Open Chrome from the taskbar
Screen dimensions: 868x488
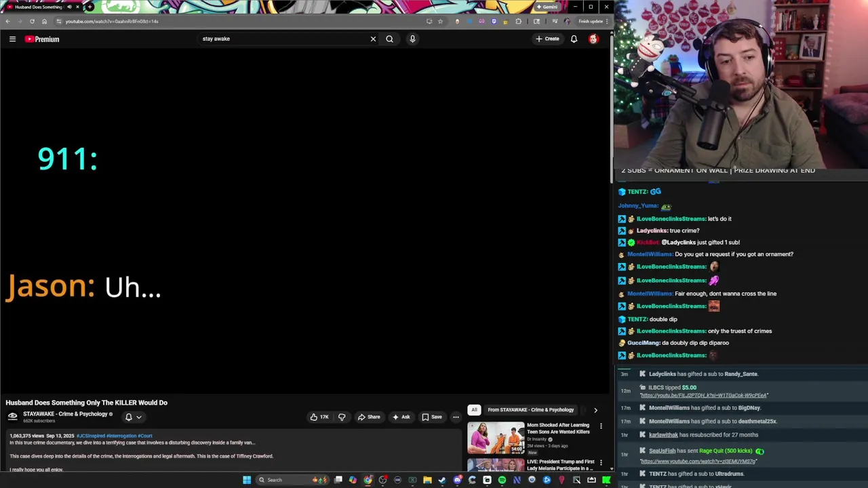[368, 480]
